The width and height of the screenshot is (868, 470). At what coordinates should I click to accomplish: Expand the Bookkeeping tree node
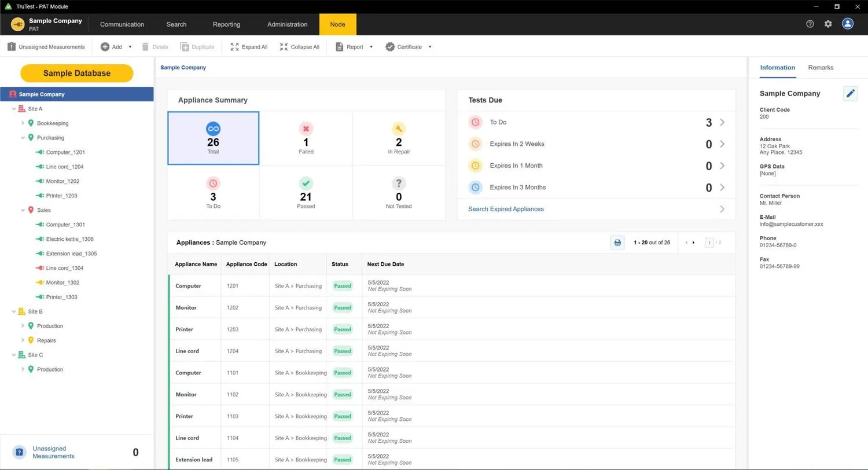pos(23,123)
